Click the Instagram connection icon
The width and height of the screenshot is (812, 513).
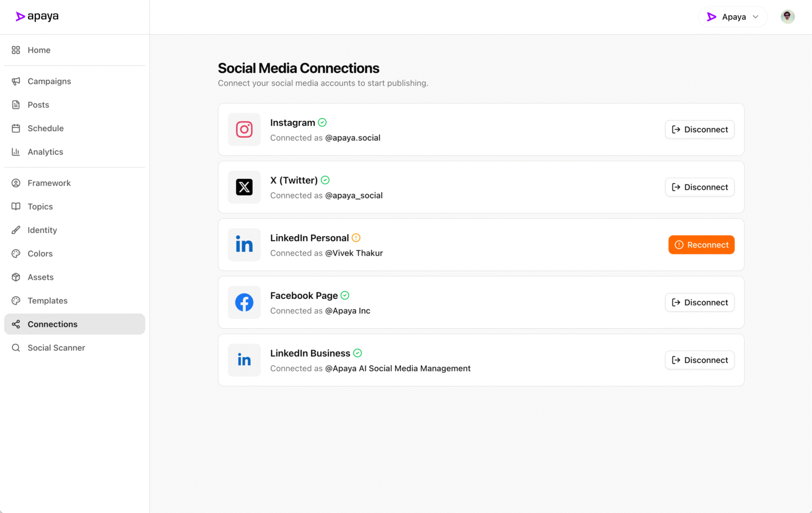coord(244,129)
